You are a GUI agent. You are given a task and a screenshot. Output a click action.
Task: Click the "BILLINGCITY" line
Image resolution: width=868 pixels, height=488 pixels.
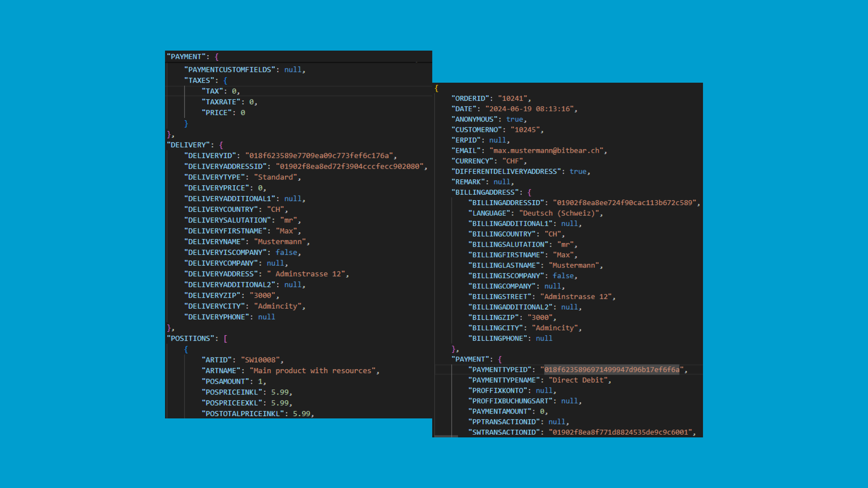click(x=525, y=328)
